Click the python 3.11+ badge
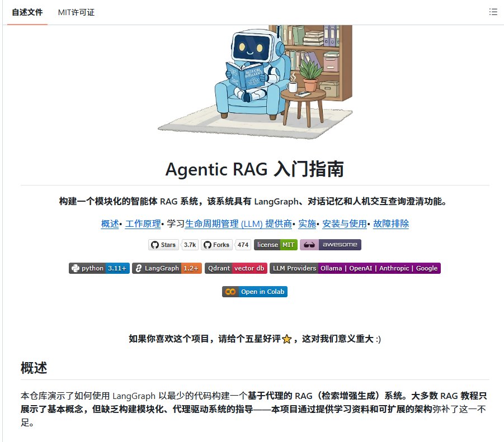Image resolution: width=504 pixels, height=442 pixels. 99,268
